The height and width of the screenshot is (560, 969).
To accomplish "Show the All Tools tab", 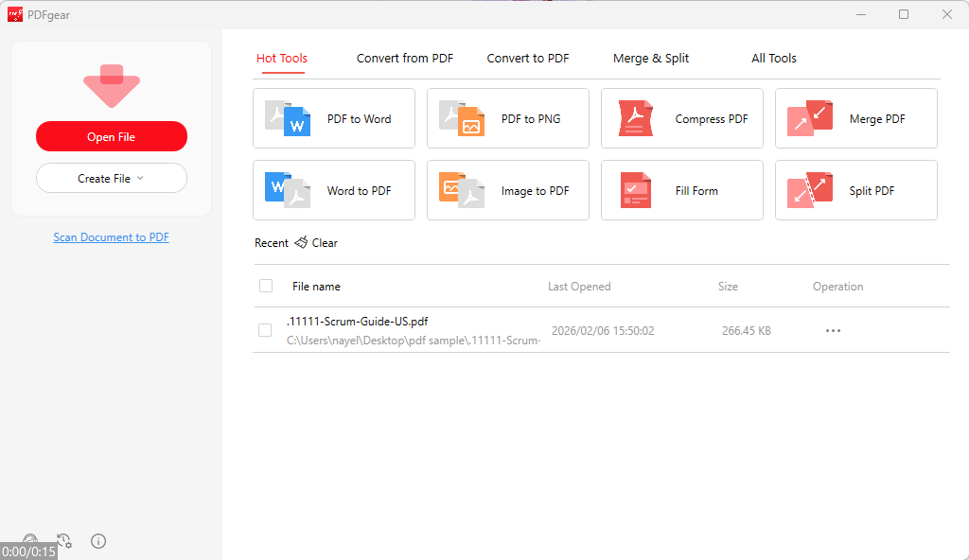I will (774, 58).
